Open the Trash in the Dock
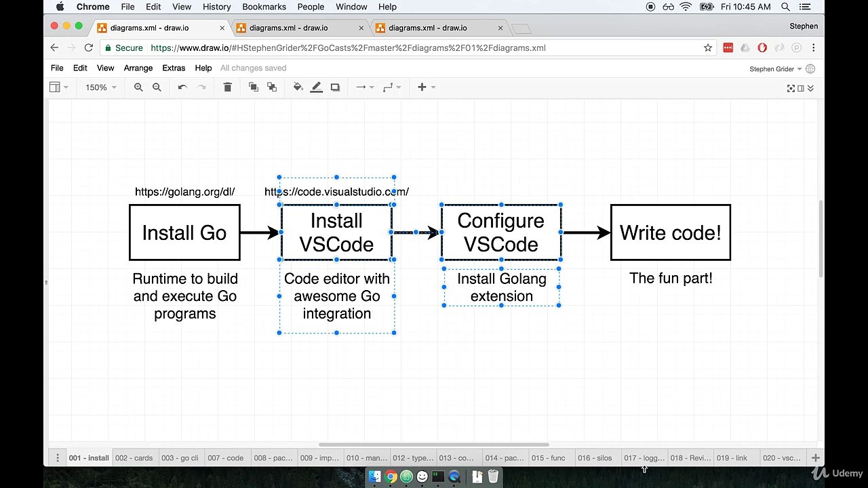Image resolution: width=868 pixels, height=488 pixels. pos(493,476)
